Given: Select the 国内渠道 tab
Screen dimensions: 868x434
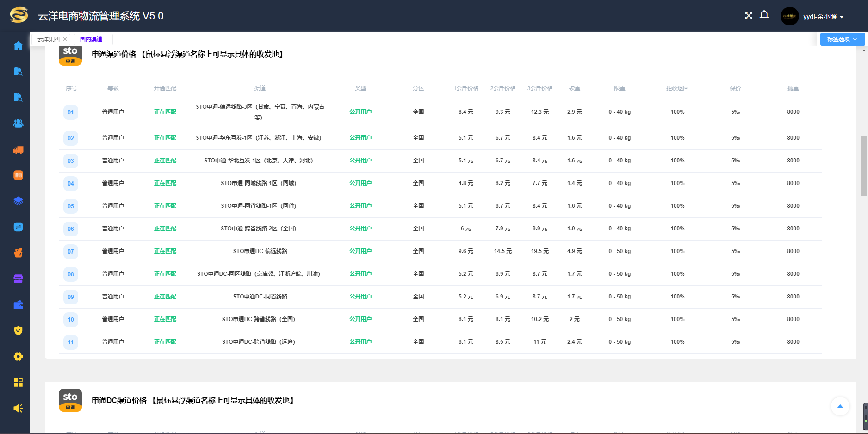Looking at the screenshot, I should point(91,39).
